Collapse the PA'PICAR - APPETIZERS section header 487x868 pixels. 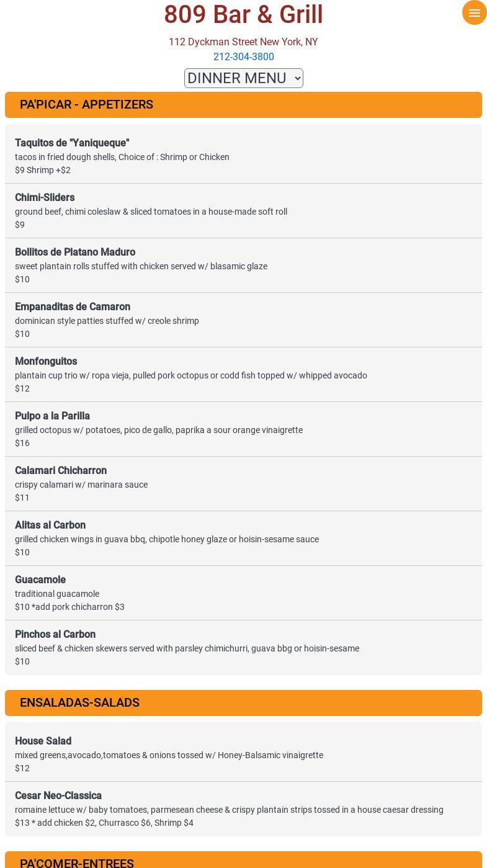(243, 105)
